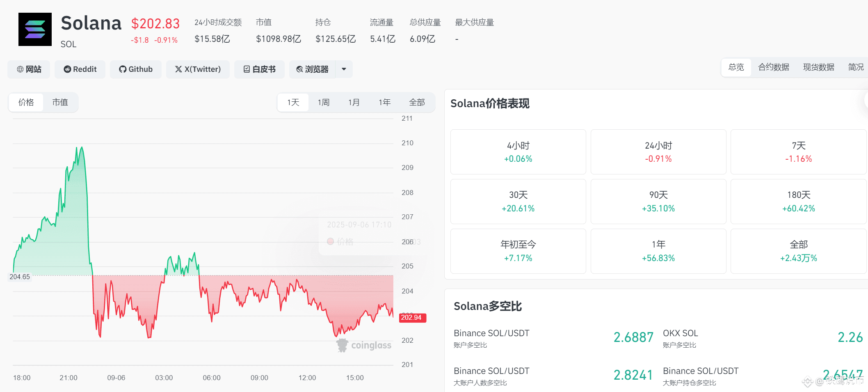
Task: Open the 浏览器 explorer button
Action: (x=313, y=69)
